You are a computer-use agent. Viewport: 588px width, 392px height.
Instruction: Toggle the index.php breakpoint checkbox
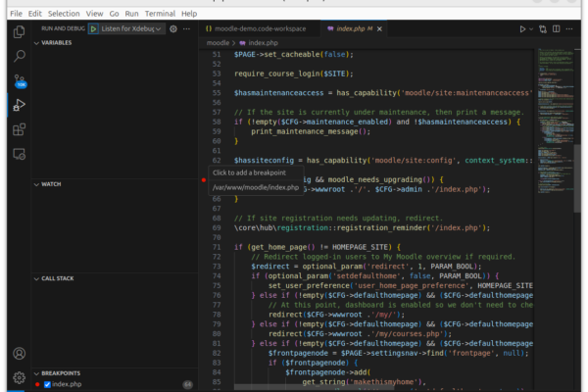tap(47, 384)
